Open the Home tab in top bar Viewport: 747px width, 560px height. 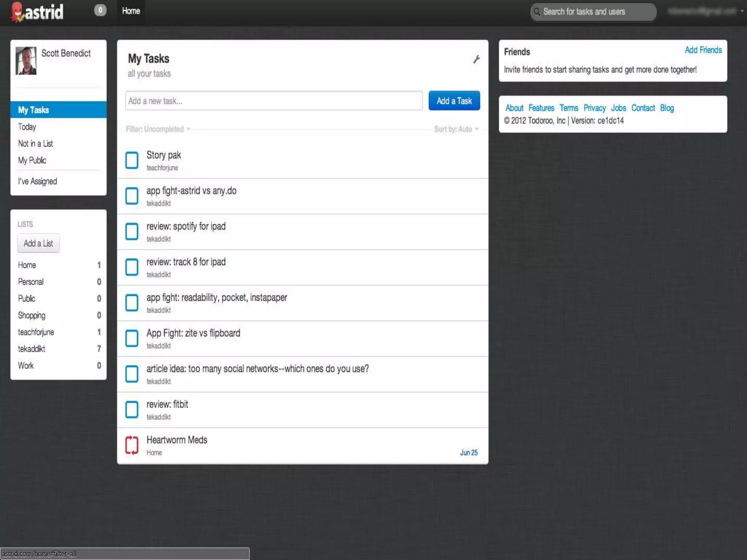(131, 11)
